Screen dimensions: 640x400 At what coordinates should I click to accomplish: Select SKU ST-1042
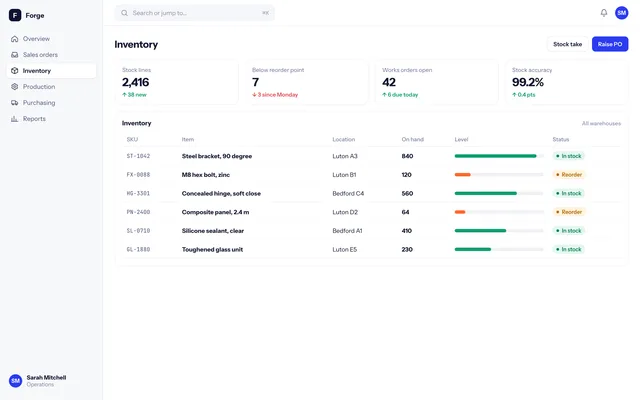pos(138,156)
